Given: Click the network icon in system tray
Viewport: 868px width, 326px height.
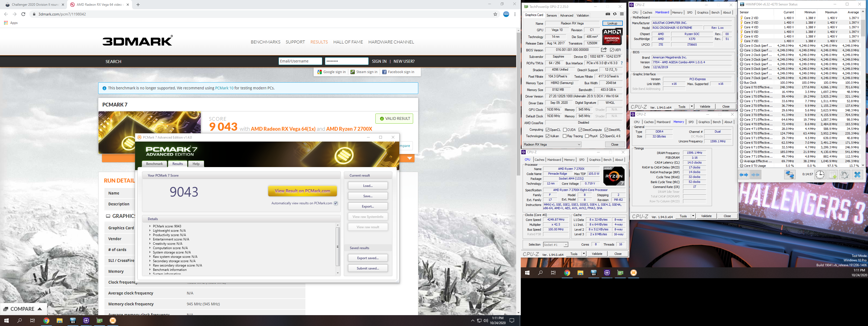Looking at the screenshot, I should pyautogui.click(x=479, y=321).
